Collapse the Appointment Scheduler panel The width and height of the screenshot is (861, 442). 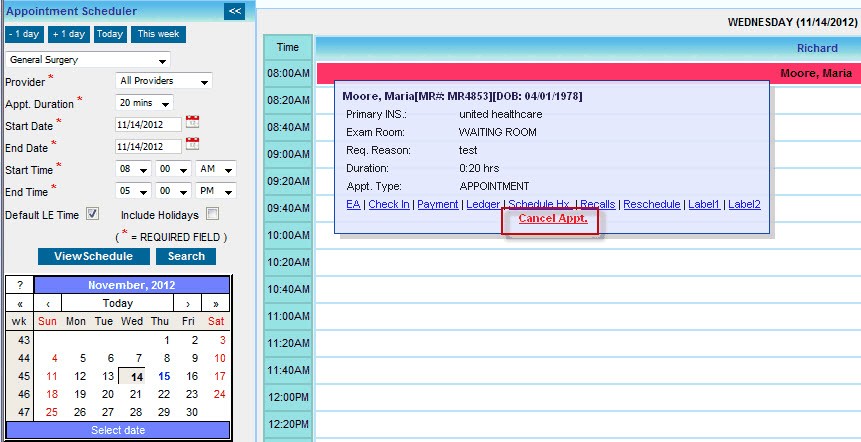tap(235, 11)
